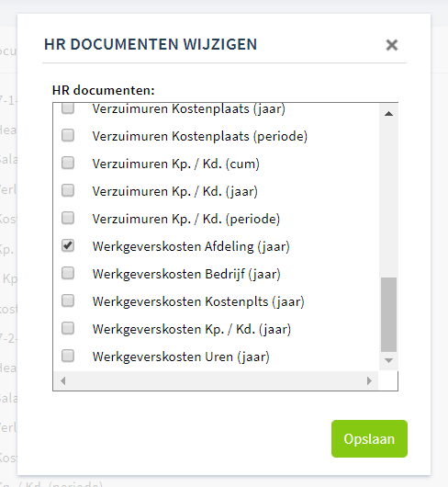Close the HR documenten wijzigen dialog

[x=392, y=45]
